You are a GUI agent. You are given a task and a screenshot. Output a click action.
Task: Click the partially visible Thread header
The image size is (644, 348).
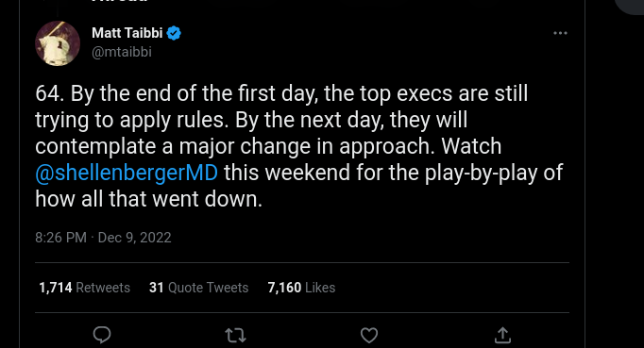(119, 1)
